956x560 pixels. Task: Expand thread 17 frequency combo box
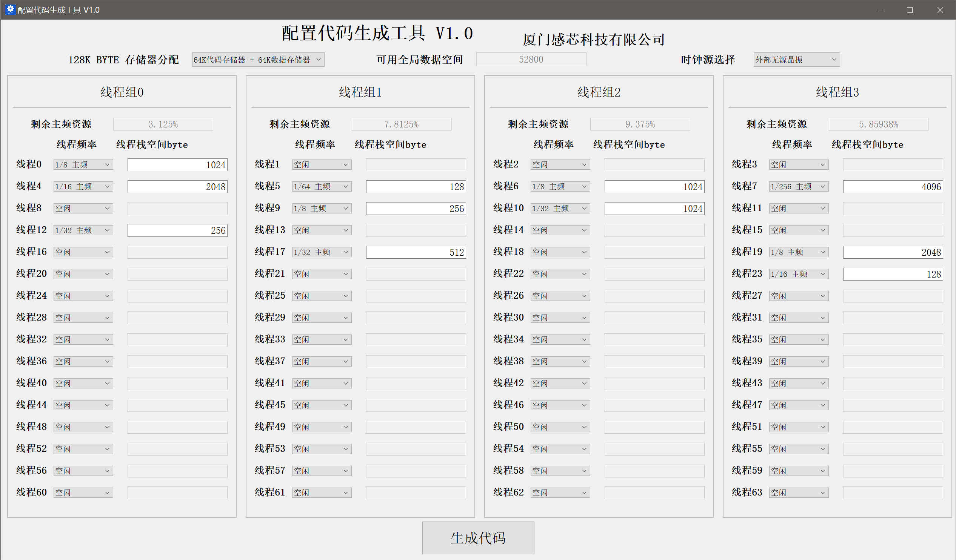(x=321, y=252)
